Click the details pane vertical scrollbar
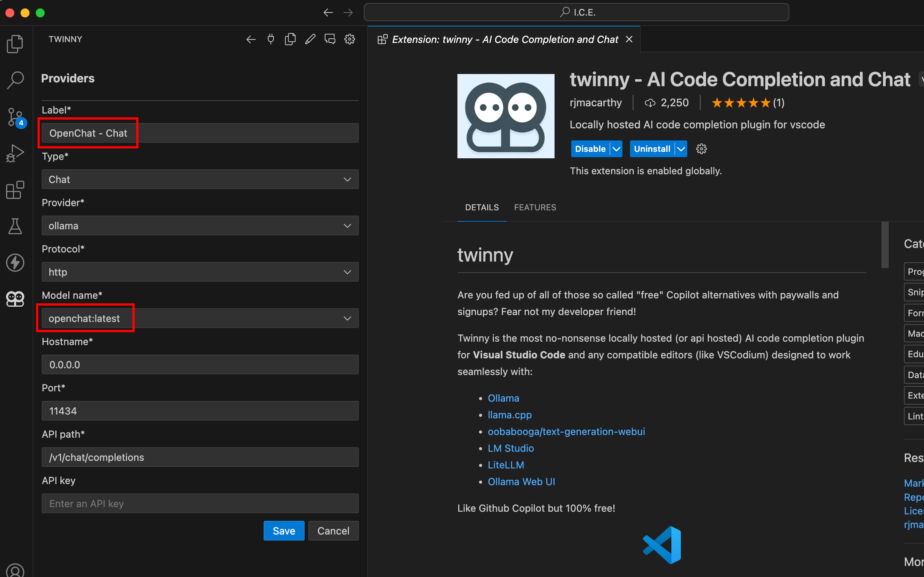 tap(885, 245)
